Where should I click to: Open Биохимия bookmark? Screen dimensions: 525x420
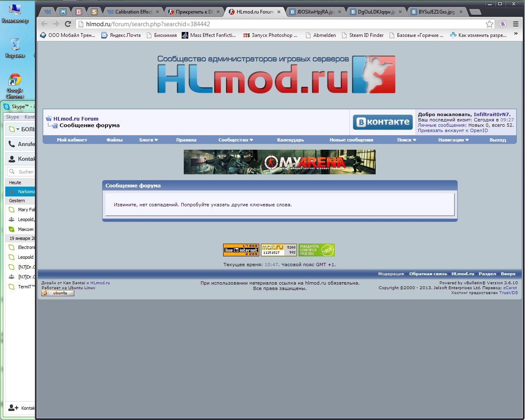161,35
